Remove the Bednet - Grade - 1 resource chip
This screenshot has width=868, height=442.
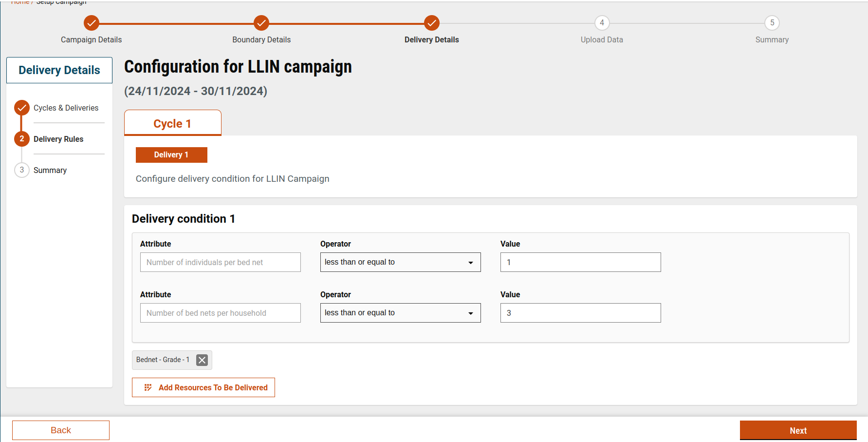click(202, 360)
